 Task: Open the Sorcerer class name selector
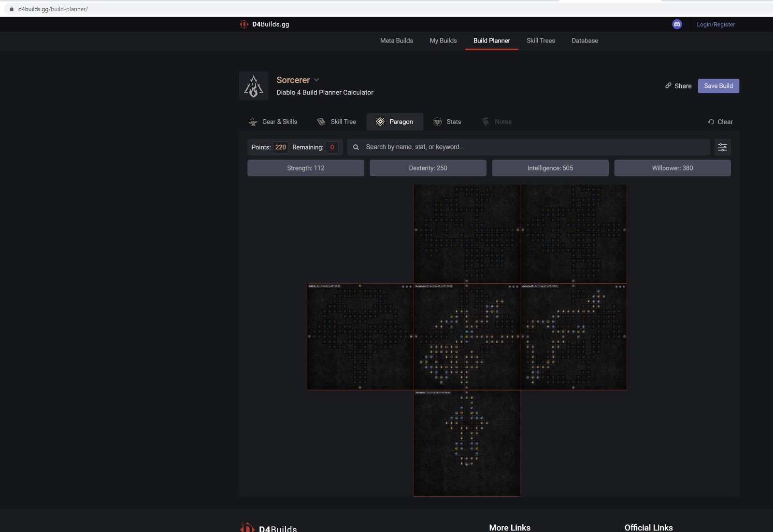click(293, 80)
